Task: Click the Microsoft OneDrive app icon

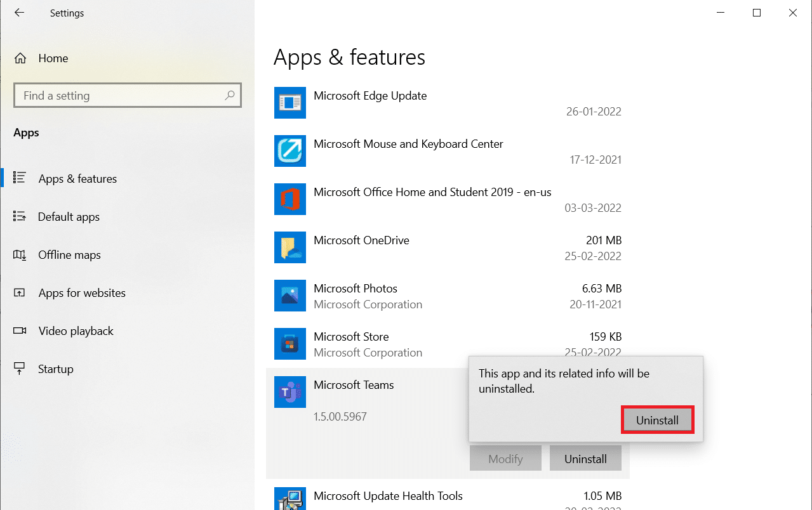Action: (290, 247)
